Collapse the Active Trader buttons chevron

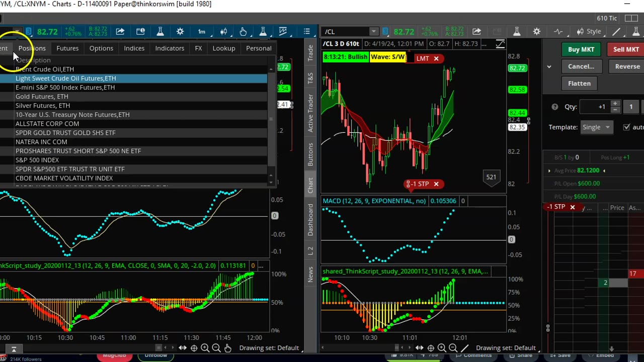549,66
